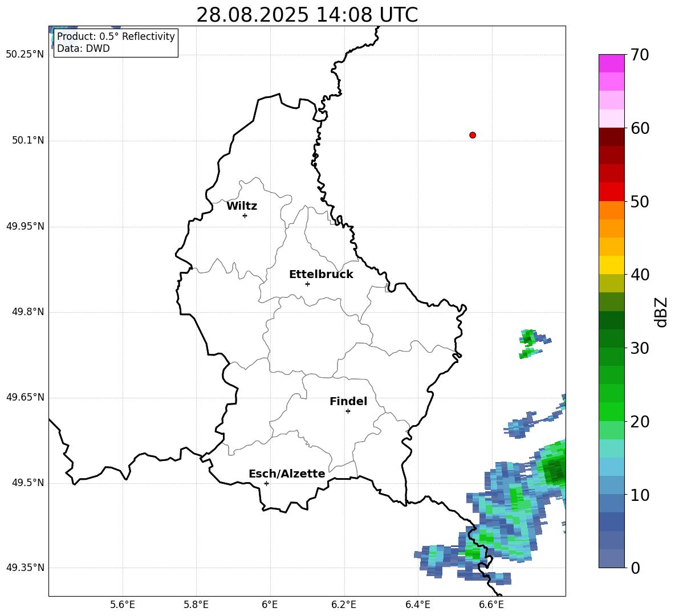Click the Esch/Alzette cross marker
Screen dimensions: 675x616
pyautogui.click(x=266, y=483)
